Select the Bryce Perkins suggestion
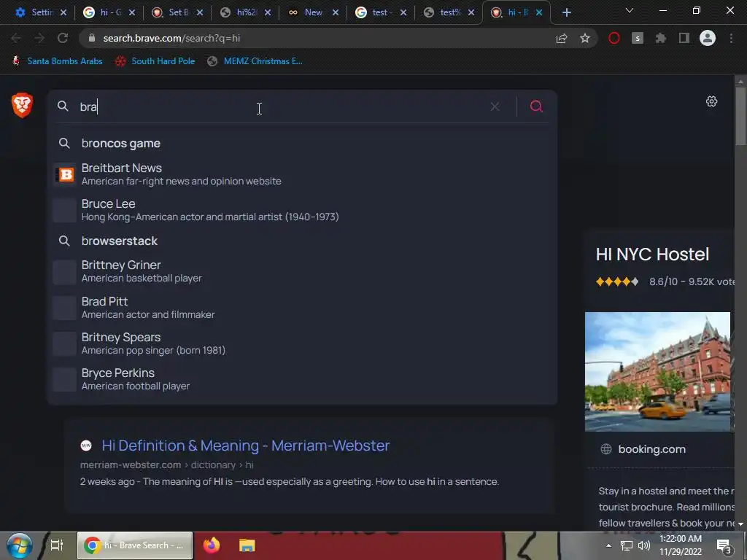This screenshot has height=560, width=747. pyautogui.click(x=302, y=379)
